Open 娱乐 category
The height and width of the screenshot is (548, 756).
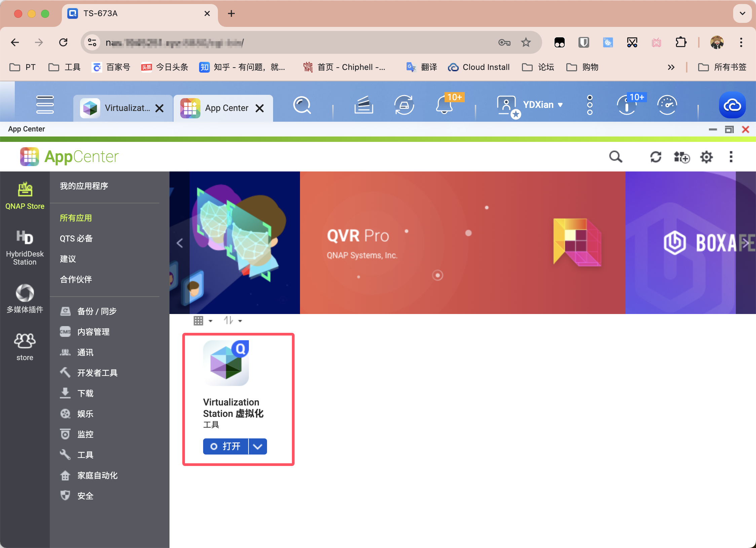pos(77,414)
